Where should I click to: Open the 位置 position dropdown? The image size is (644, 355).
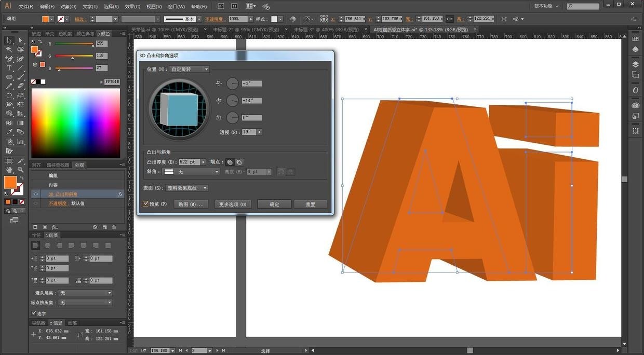click(x=189, y=69)
